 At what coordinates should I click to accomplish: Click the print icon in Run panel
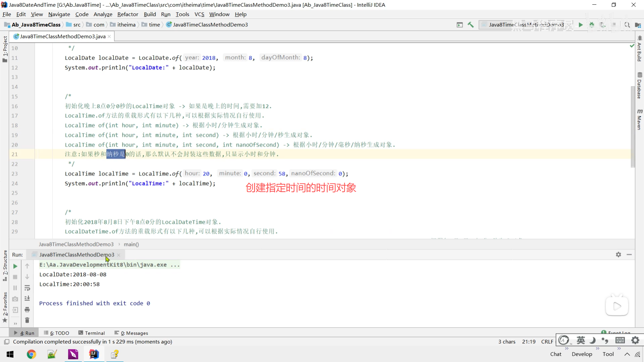[27, 309]
